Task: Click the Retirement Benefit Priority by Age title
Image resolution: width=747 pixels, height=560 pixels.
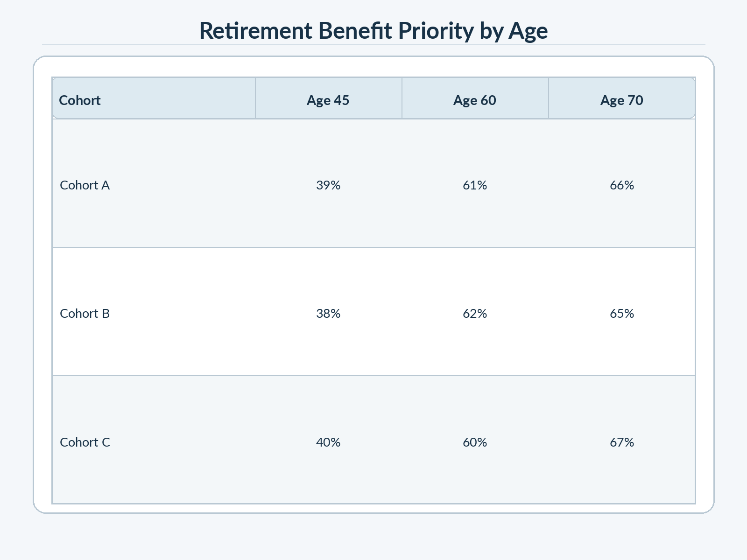Action: point(373,31)
